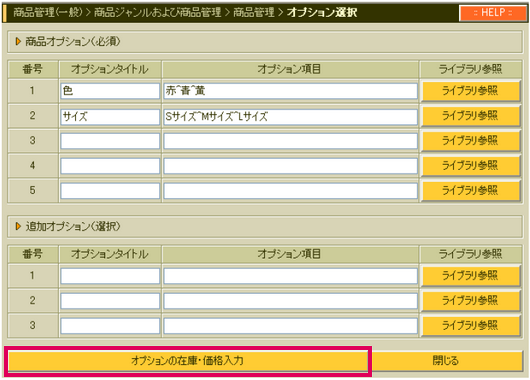
Task: Expand the 商品オプション(必須) section arrow
Action: (18, 42)
